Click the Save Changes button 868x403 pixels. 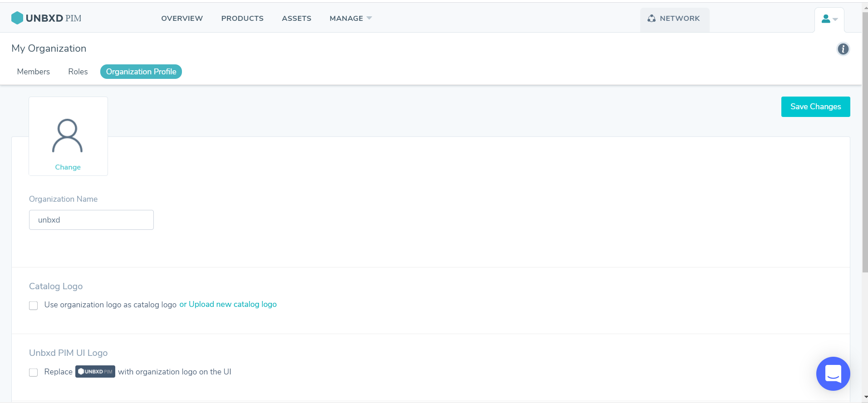point(815,107)
